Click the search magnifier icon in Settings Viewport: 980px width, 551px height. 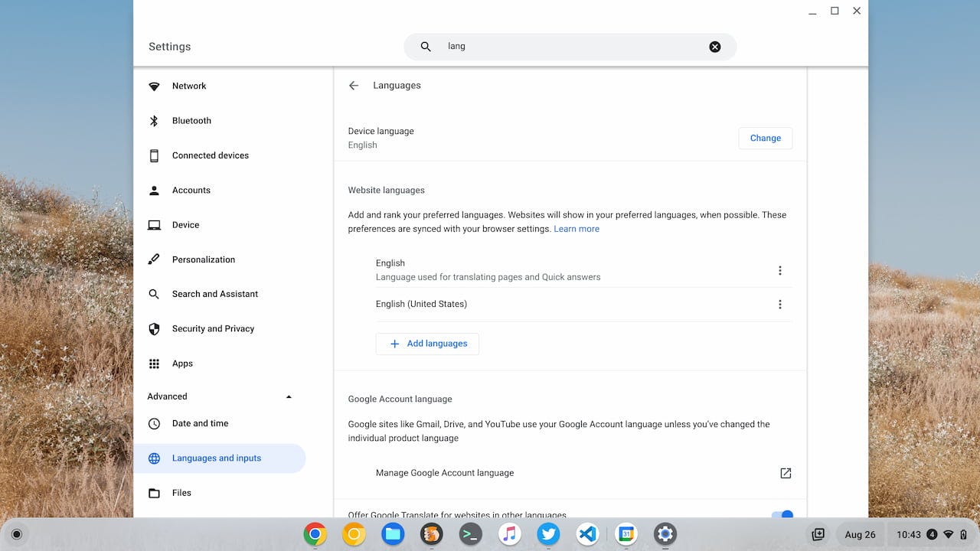click(426, 47)
